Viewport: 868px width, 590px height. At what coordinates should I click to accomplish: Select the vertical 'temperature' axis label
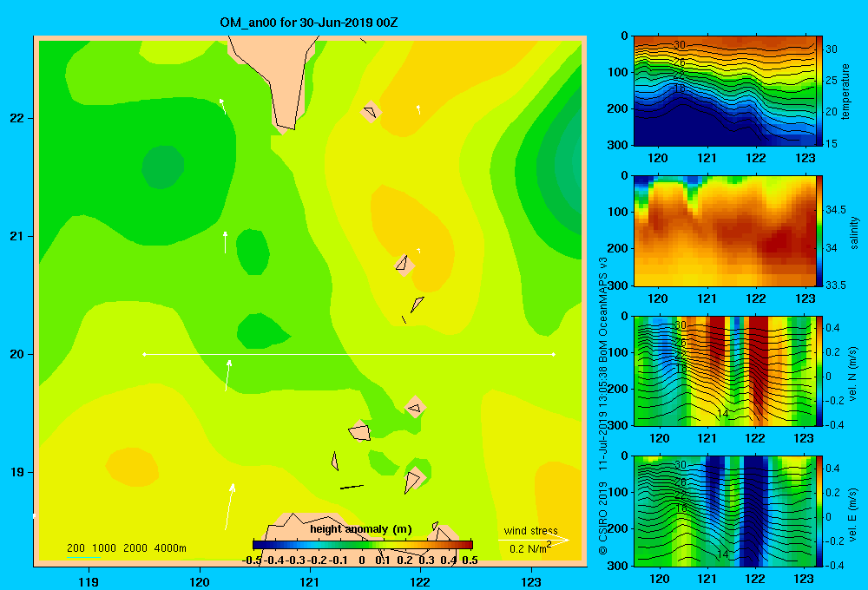845,91
